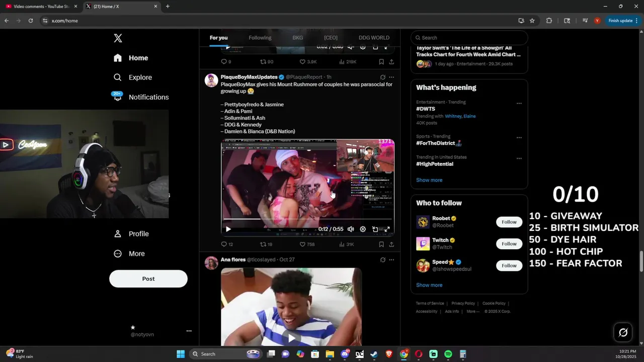Open options for #HighPotential trend
This screenshot has height=362, width=644.
[519, 158]
